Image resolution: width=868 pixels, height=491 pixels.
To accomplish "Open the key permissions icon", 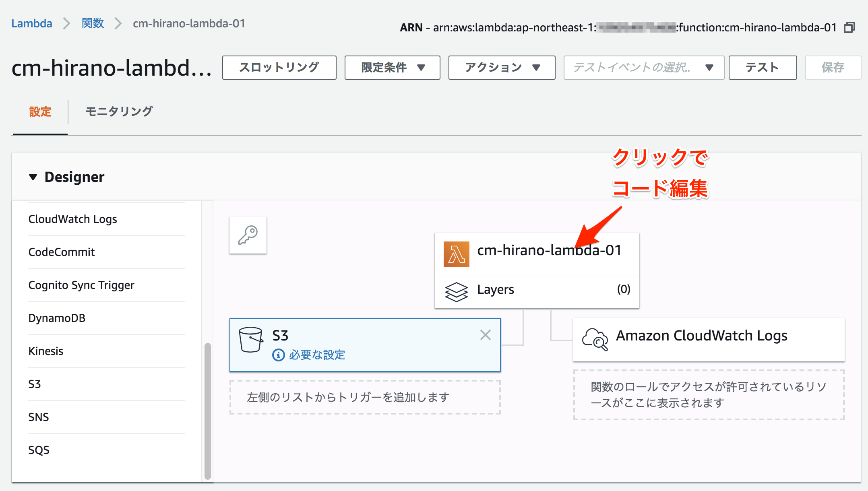I will (248, 235).
